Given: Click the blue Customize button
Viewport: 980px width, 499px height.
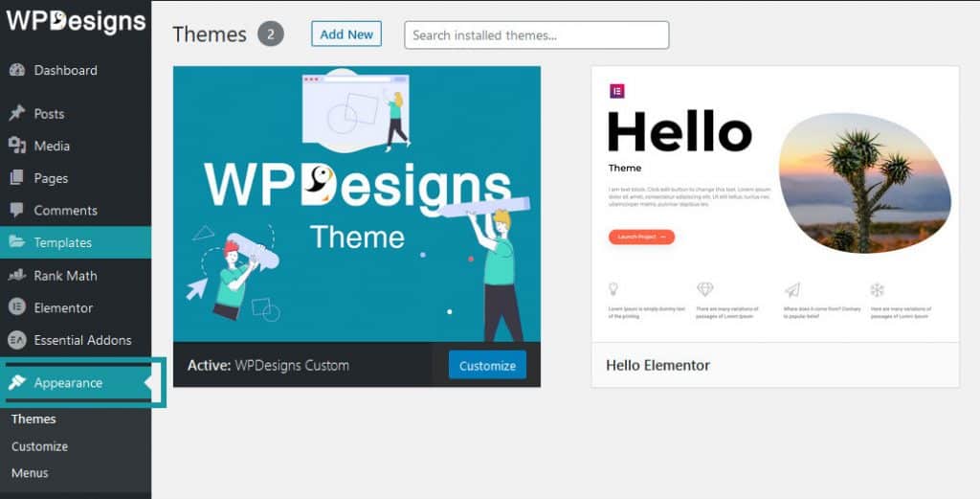Looking at the screenshot, I should [487, 366].
